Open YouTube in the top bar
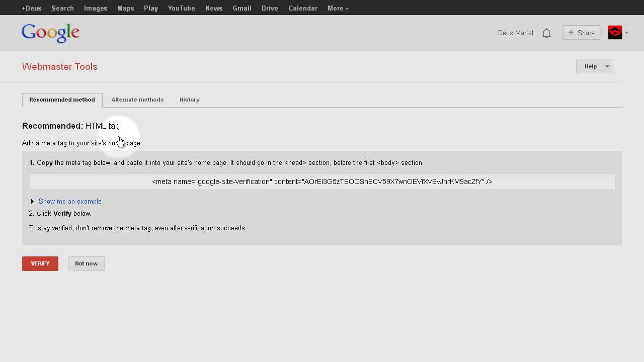644x362 pixels. pos(181,8)
